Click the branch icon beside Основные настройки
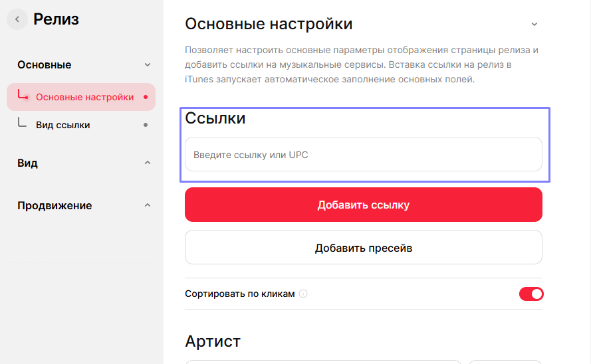Screen dimensions: 591x364 pos(23,96)
